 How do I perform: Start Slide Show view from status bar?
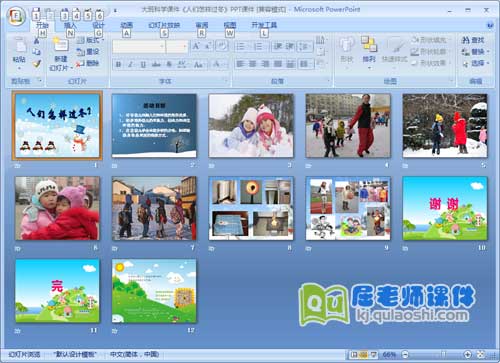374,354
